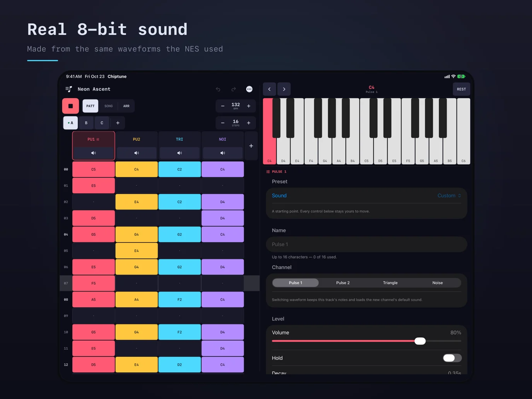Switch to the SONG view tab

pos(109,106)
